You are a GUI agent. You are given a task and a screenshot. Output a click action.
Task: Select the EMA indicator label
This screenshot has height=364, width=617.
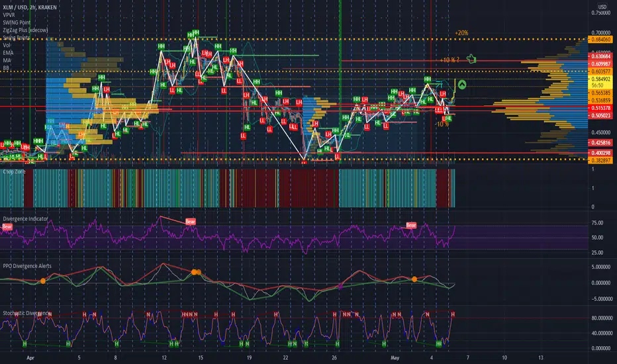pyautogui.click(x=8, y=53)
